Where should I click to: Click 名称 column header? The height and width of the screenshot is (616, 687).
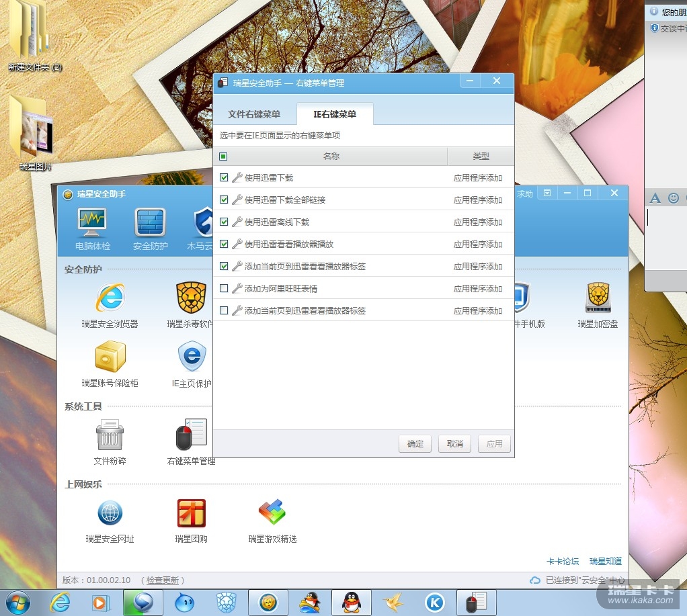[331, 157]
